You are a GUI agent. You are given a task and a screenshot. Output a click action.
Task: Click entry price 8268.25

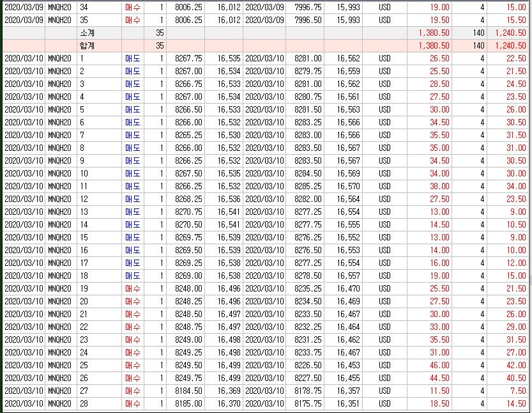point(188,199)
